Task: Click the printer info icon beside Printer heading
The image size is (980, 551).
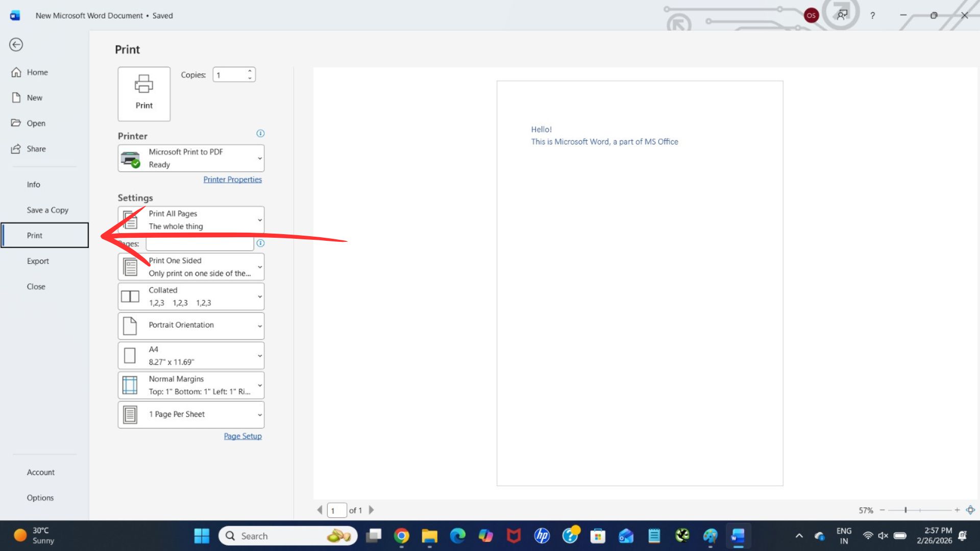Action: [260, 134]
